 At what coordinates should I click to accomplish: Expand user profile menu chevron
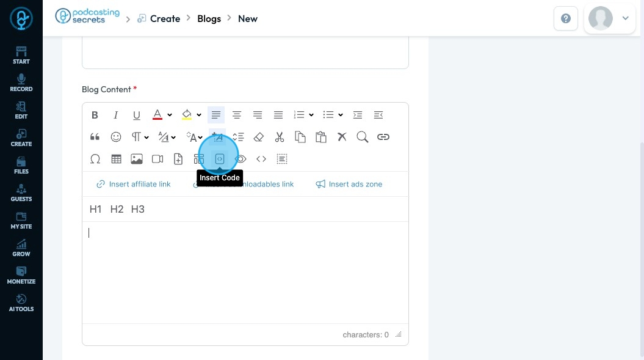coord(626,18)
